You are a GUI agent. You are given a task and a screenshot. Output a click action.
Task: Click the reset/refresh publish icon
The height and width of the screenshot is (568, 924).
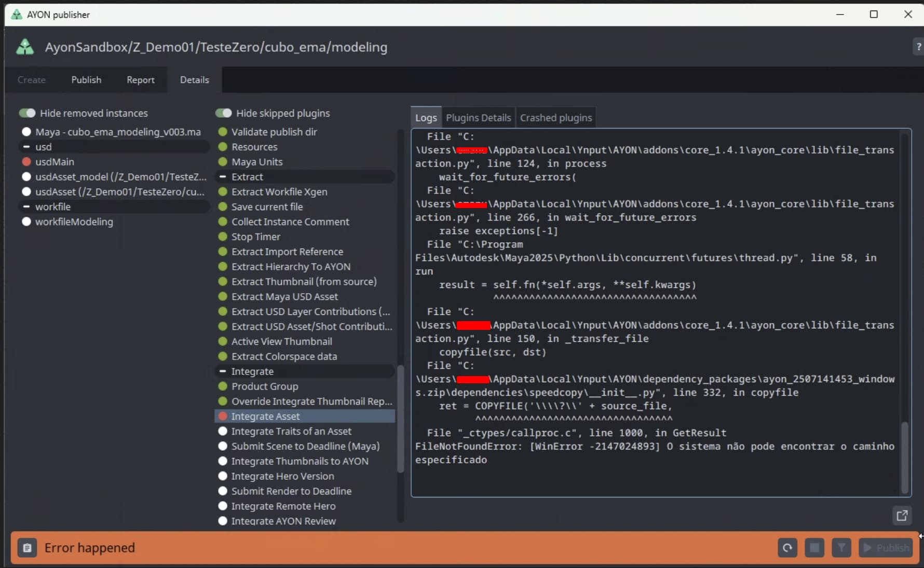787,548
